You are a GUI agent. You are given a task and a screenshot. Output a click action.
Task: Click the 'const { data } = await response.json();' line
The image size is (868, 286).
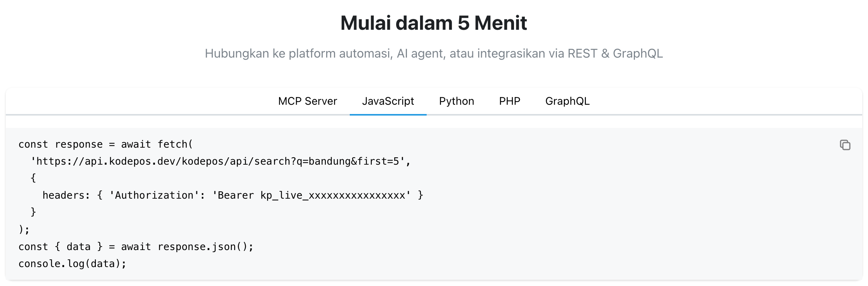[x=136, y=247]
